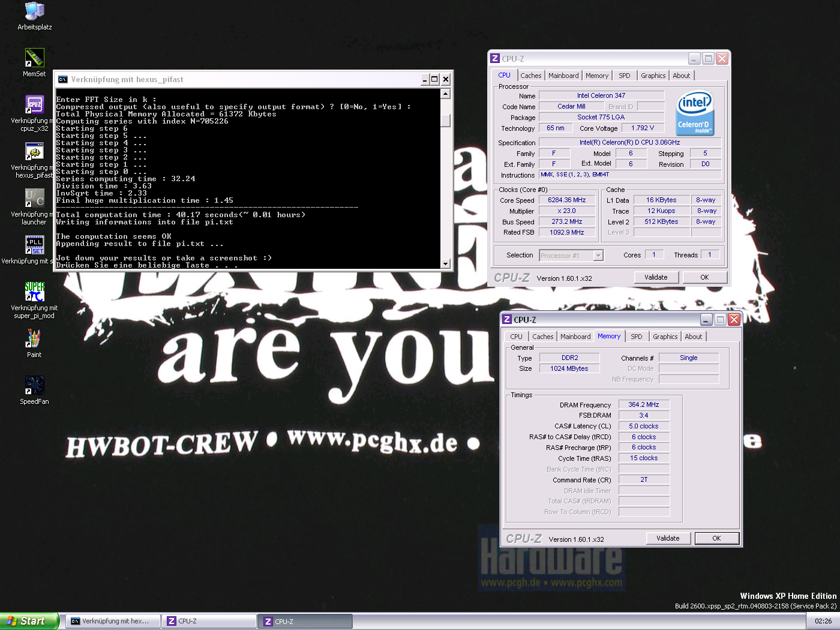Click the CAS# Latency value 5.0 clocks

click(644, 426)
